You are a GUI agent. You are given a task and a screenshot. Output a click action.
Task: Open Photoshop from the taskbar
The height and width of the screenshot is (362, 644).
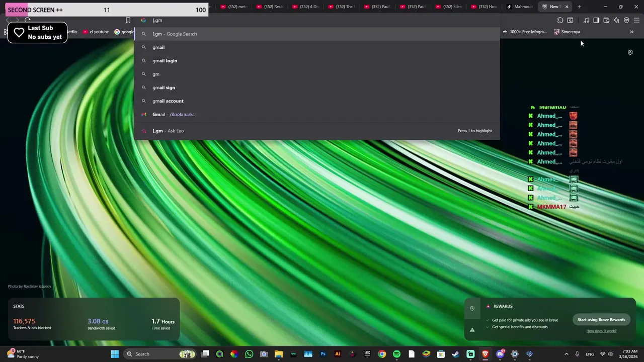coord(323,354)
